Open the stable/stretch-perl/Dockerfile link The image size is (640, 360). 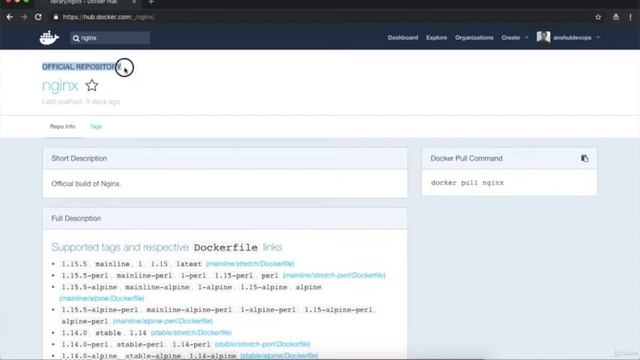click(x=262, y=344)
